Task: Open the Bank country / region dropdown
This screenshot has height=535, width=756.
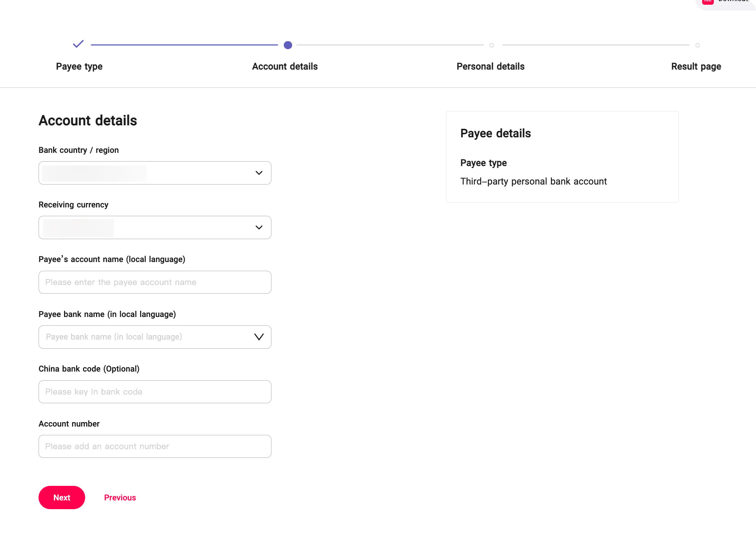Action: coord(155,173)
